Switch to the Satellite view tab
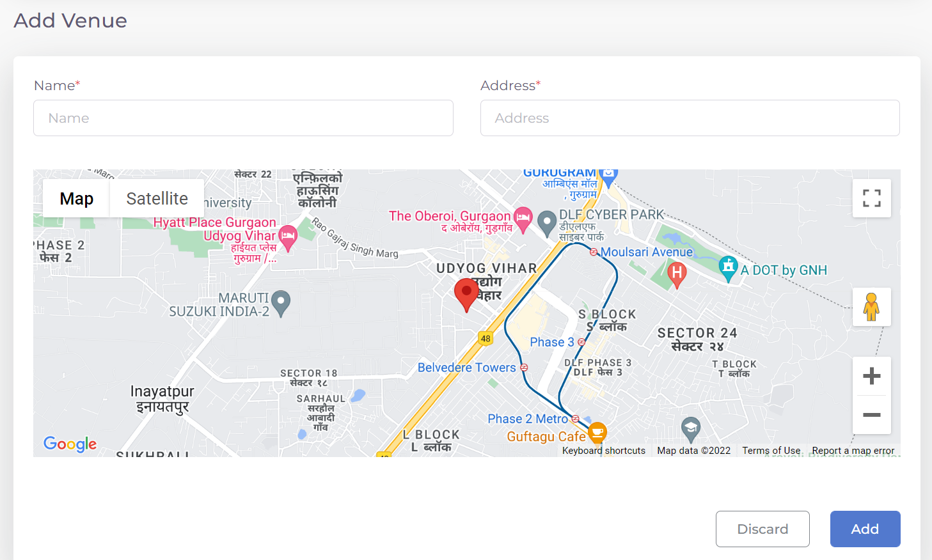The width and height of the screenshot is (932, 560). [157, 198]
